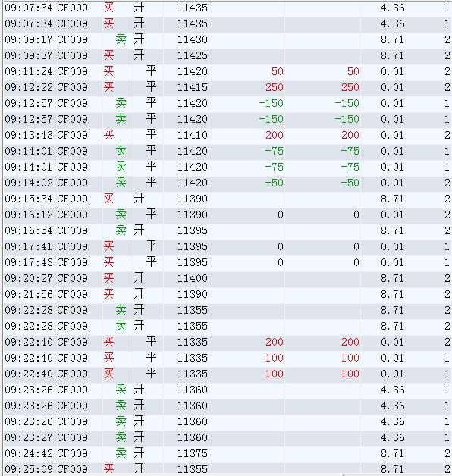Select the 09:14:02 row showing -50
This screenshot has width=452, height=476.
pyautogui.click(x=228, y=183)
